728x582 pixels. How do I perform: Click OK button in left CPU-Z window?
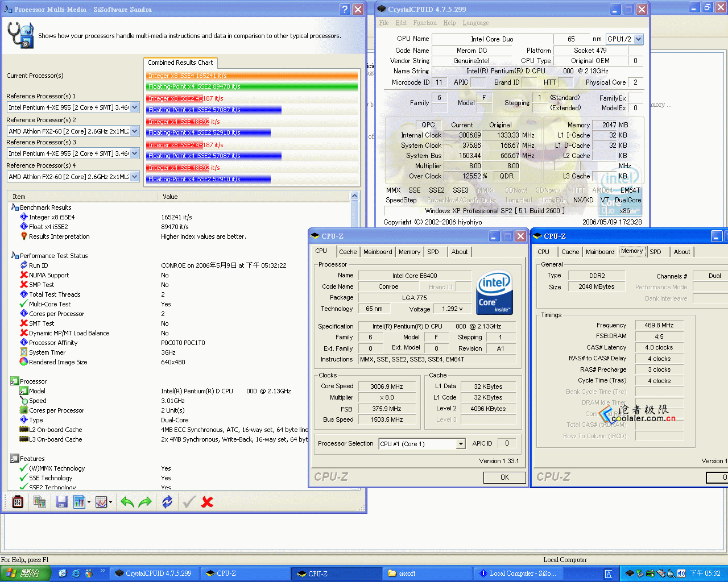coord(504,477)
